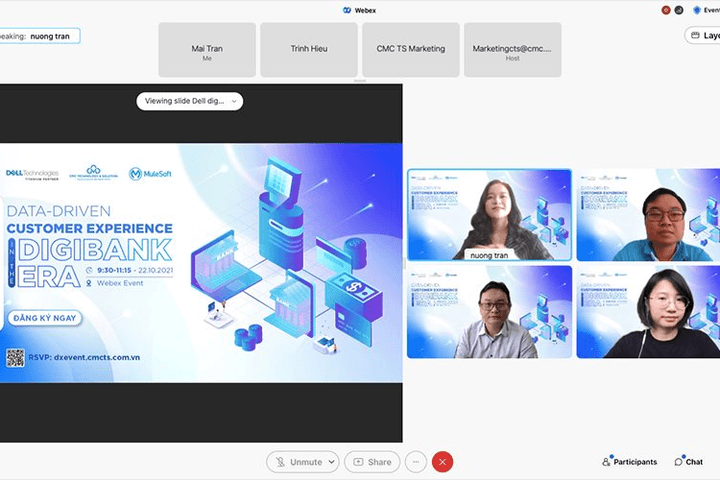Select the Mai Tran participant tile

(x=207, y=50)
